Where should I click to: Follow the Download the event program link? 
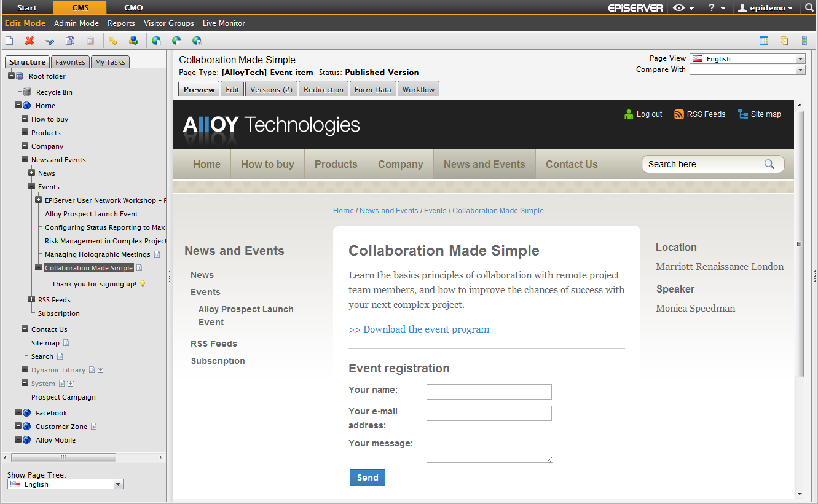pyautogui.click(x=419, y=329)
